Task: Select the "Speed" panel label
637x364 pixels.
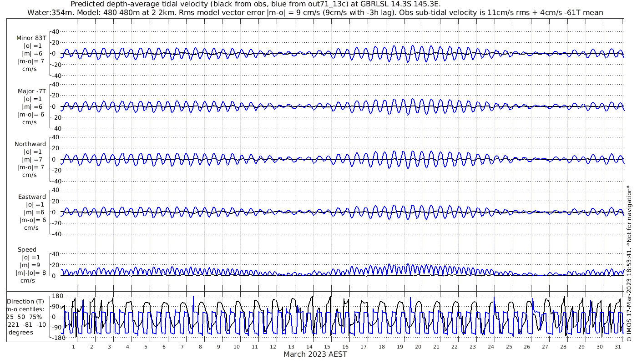Action: coord(27,250)
